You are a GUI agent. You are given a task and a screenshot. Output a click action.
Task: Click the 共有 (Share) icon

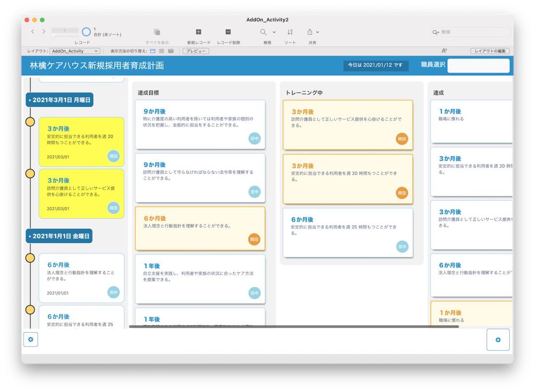coord(309,32)
